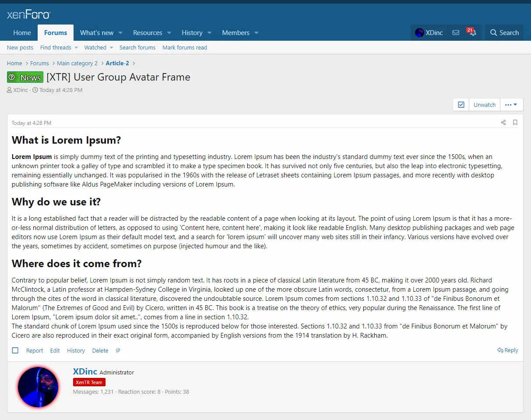Click the green News prefix label
Image resolution: width=531 pixels, height=420 pixels.
point(25,78)
